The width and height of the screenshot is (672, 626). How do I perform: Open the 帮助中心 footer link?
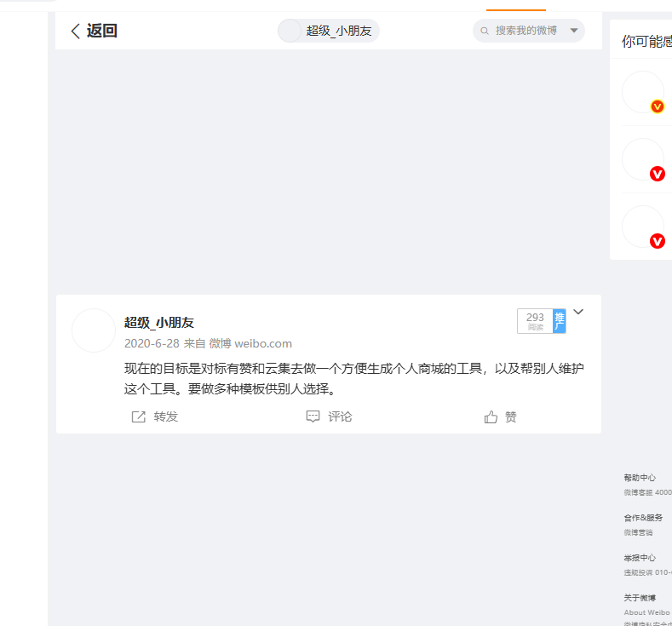640,478
